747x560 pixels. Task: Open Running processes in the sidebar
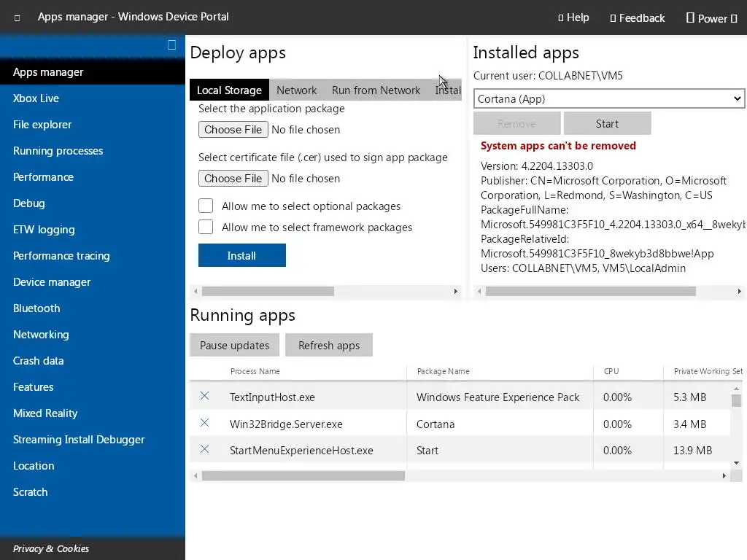pos(58,151)
